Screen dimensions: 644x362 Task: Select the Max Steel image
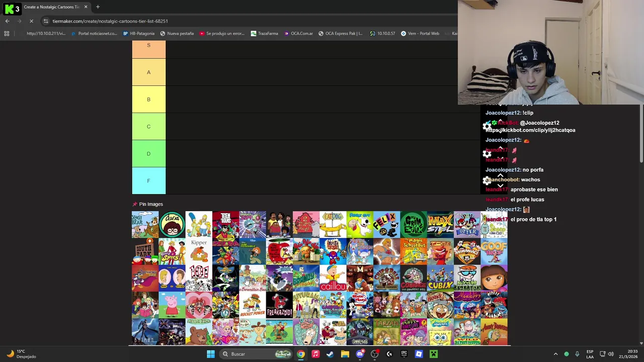tap(440, 224)
